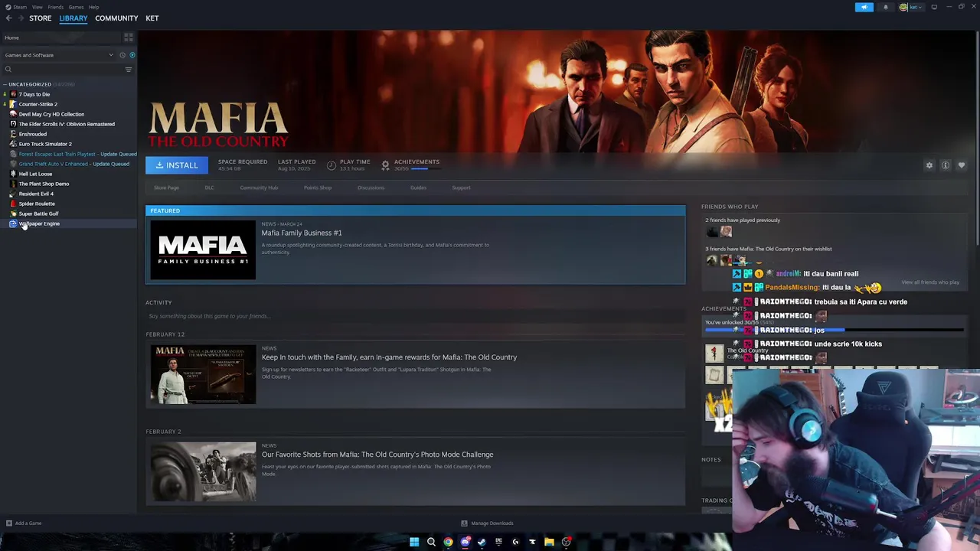Open the Windows Start button
The width and height of the screenshot is (980, 551).
pos(414,542)
